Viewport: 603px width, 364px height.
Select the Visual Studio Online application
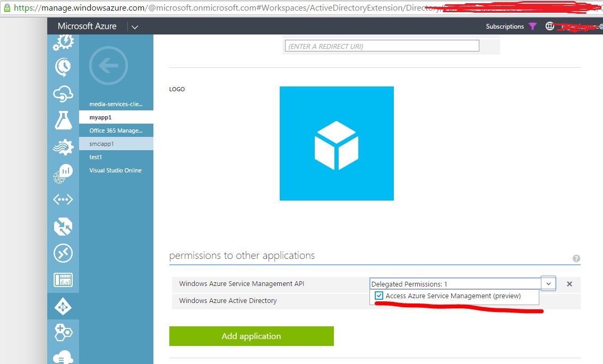click(x=116, y=170)
